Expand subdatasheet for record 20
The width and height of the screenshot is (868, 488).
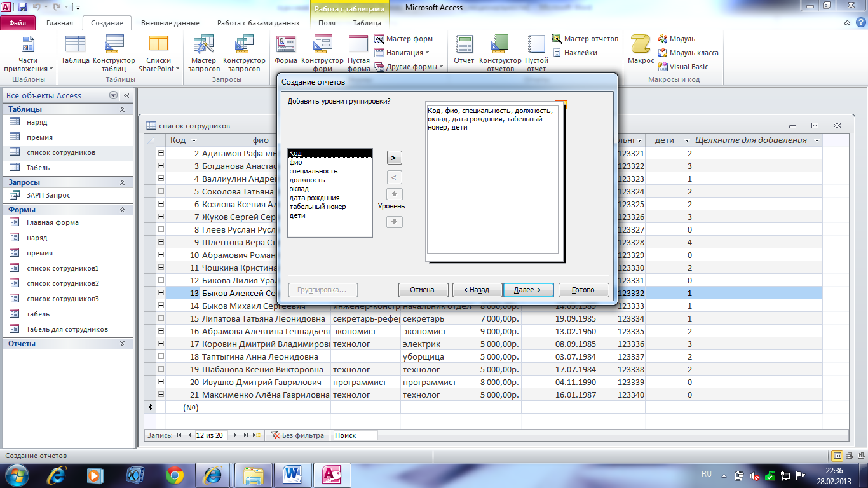[161, 382]
